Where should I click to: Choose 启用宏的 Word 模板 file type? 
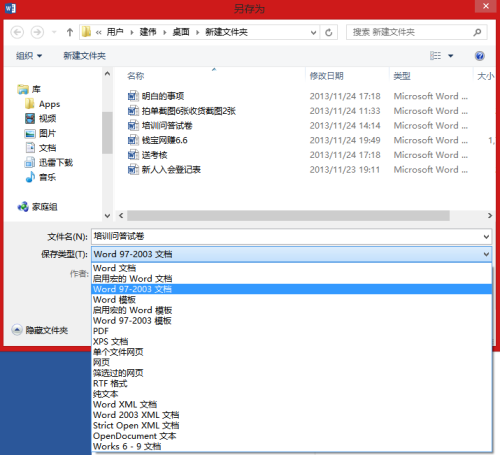(x=292, y=310)
